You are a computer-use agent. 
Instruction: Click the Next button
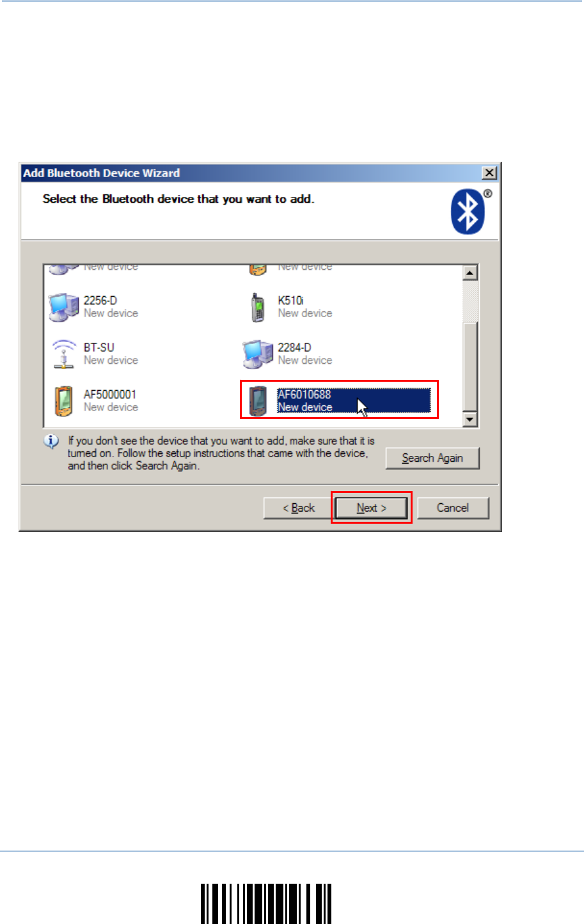pos(371,508)
